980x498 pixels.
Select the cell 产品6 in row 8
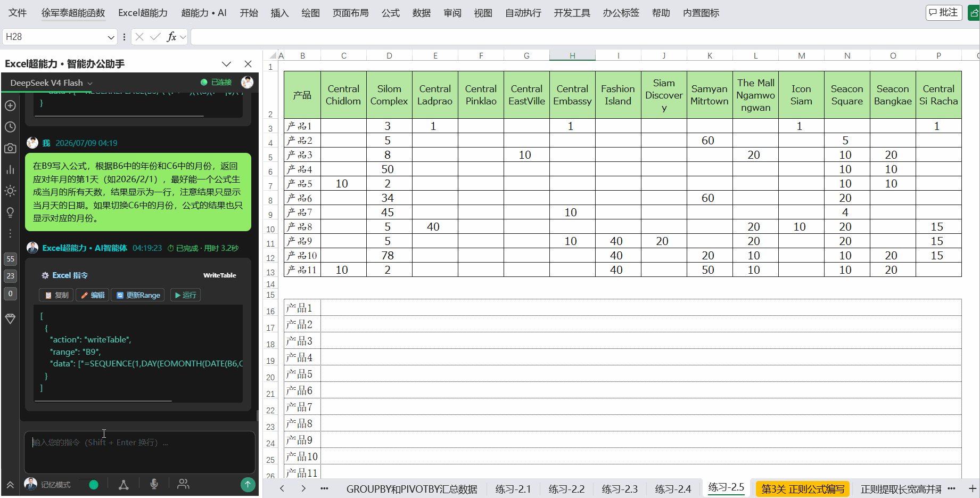(302, 198)
